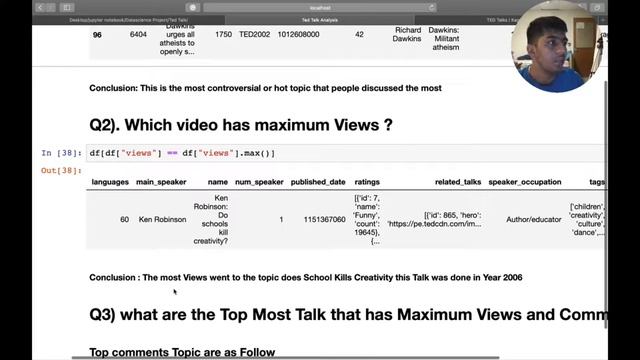Click the conclusion about most controversial hot topic

pyautogui.click(x=265, y=88)
